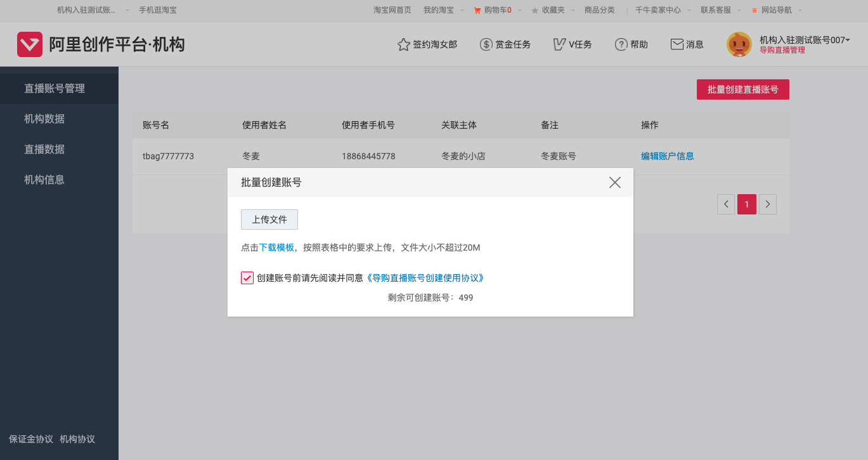This screenshot has height=460, width=868.
Task: Click 使用者姓名 column header
Action: tap(264, 126)
